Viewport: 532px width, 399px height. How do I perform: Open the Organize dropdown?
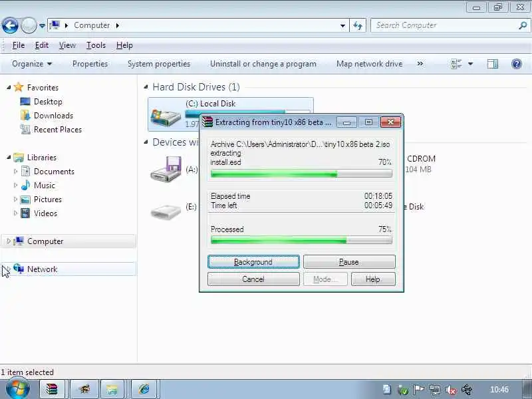coord(32,64)
